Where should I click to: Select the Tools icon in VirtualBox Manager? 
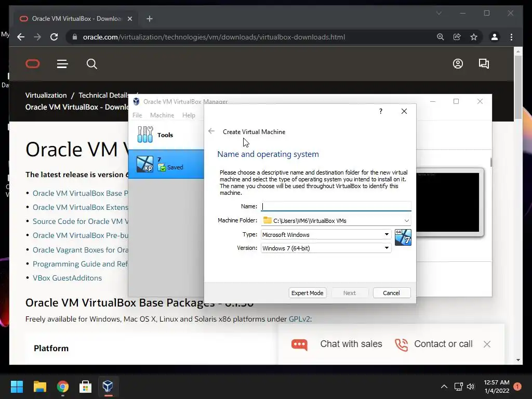[145, 135]
